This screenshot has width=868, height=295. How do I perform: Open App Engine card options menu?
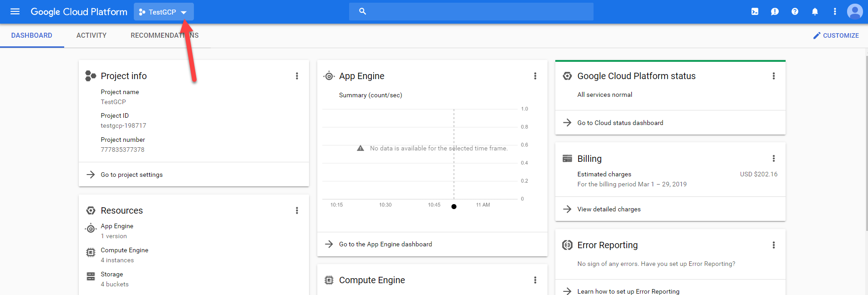click(535, 76)
